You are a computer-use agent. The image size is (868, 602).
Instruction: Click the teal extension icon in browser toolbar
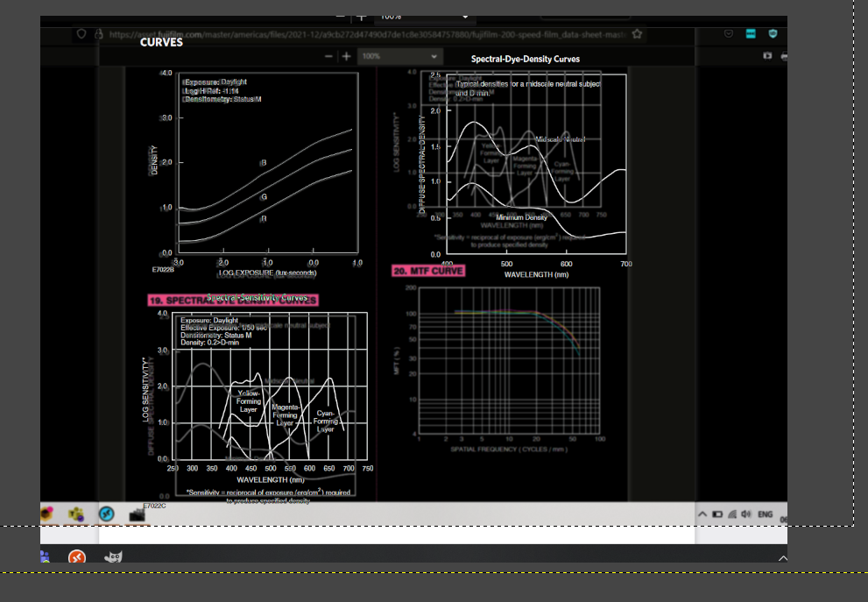751,34
